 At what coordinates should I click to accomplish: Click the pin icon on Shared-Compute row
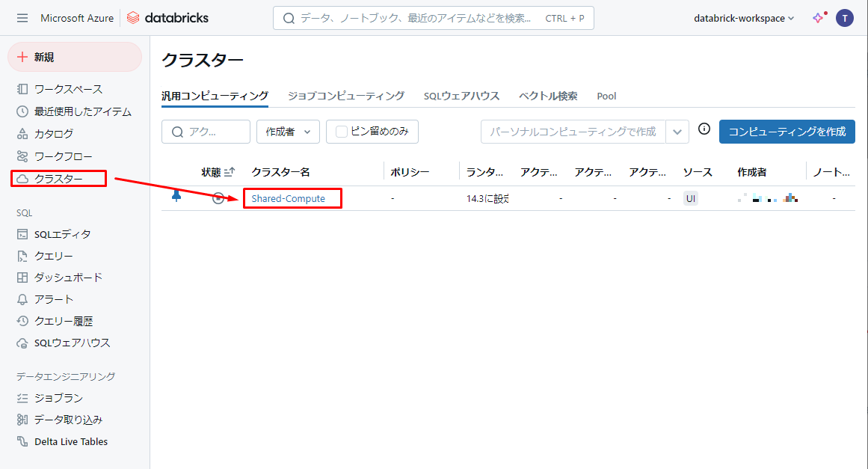coord(176,196)
